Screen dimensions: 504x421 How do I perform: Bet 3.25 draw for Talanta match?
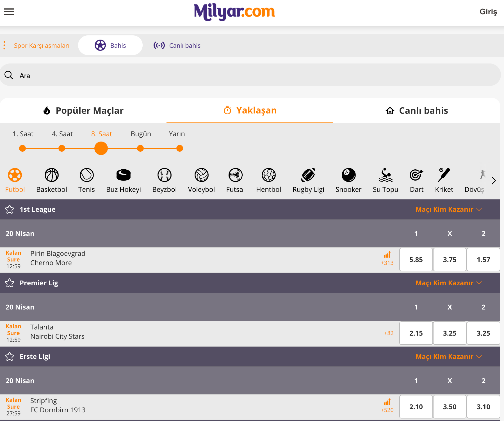click(x=450, y=333)
